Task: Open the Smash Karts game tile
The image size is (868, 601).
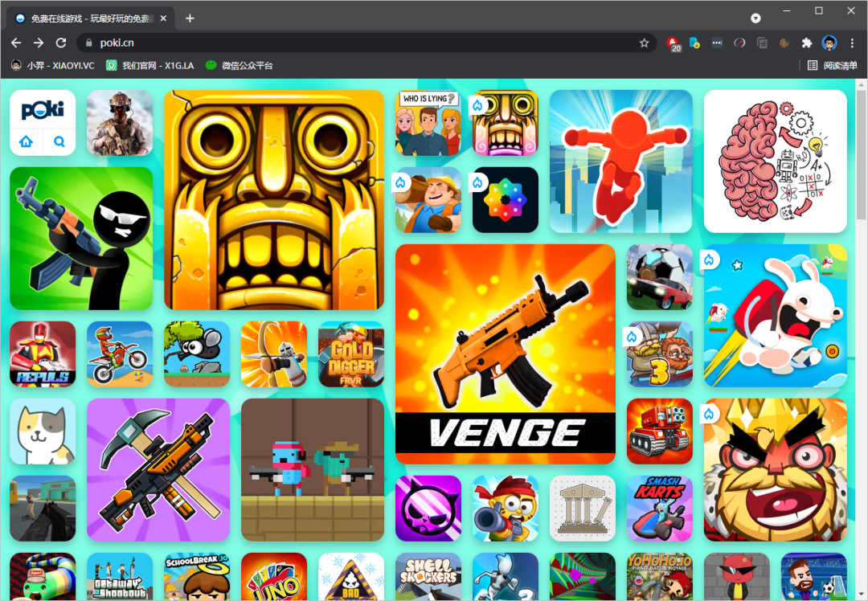Action: pyautogui.click(x=660, y=509)
